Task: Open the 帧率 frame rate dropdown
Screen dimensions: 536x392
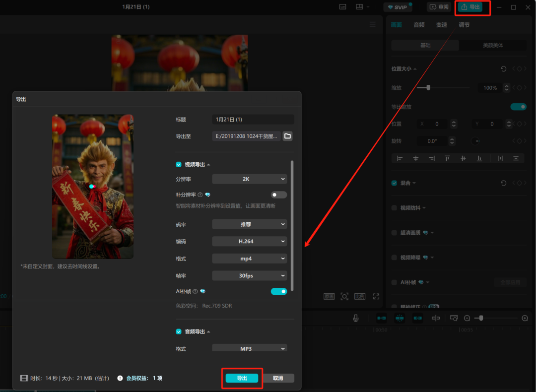Action: 249,275
